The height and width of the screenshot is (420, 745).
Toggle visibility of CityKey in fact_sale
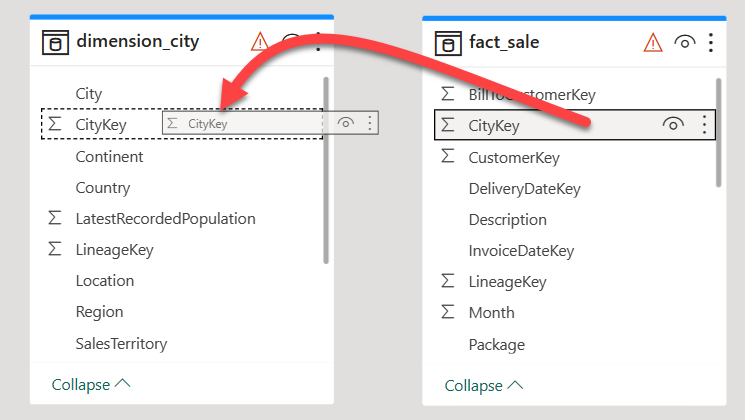673,125
